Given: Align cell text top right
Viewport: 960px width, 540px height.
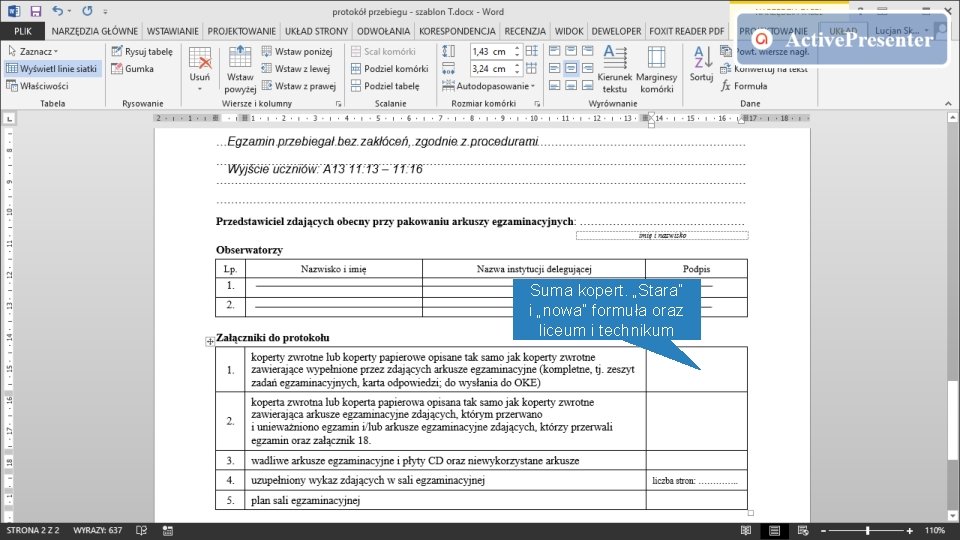Looking at the screenshot, I should point(588,51).
